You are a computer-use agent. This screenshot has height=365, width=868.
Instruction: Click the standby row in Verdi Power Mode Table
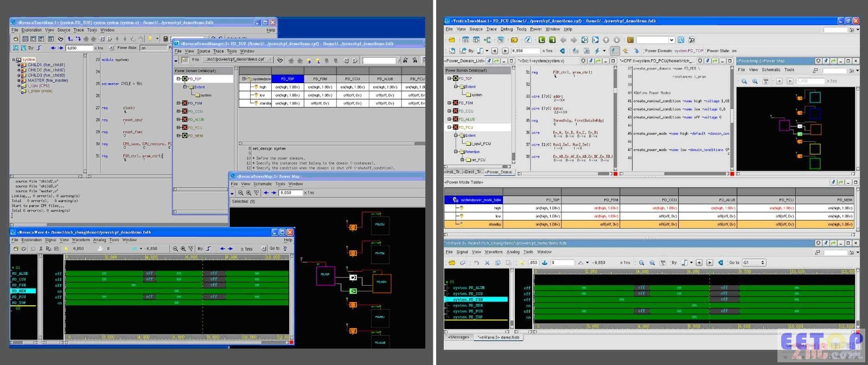[649, 224]
